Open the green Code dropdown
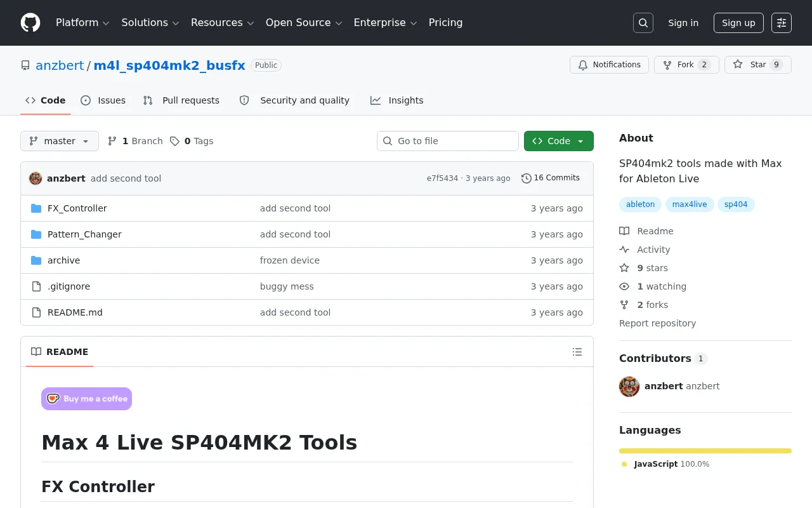 [559, 141]
